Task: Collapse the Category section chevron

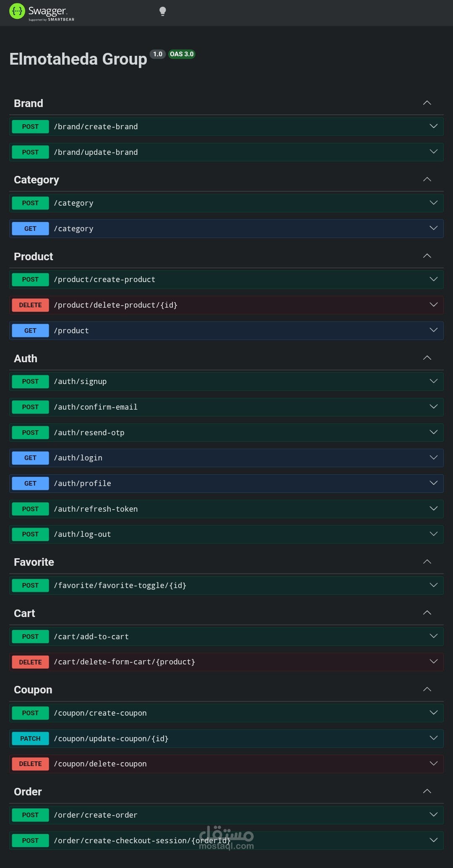Action: pos(427,180)
